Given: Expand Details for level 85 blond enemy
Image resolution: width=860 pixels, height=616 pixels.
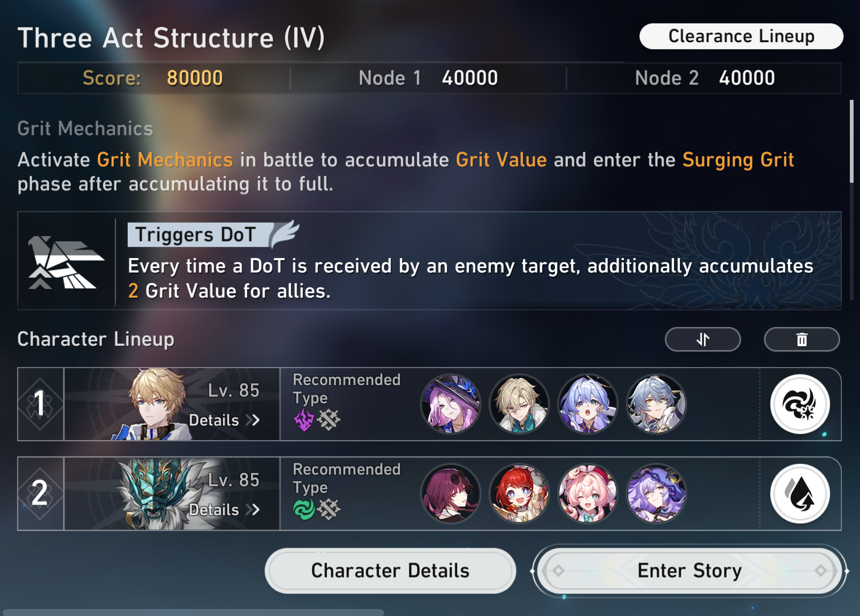Looking at the screenshot, I should [224, 420].
